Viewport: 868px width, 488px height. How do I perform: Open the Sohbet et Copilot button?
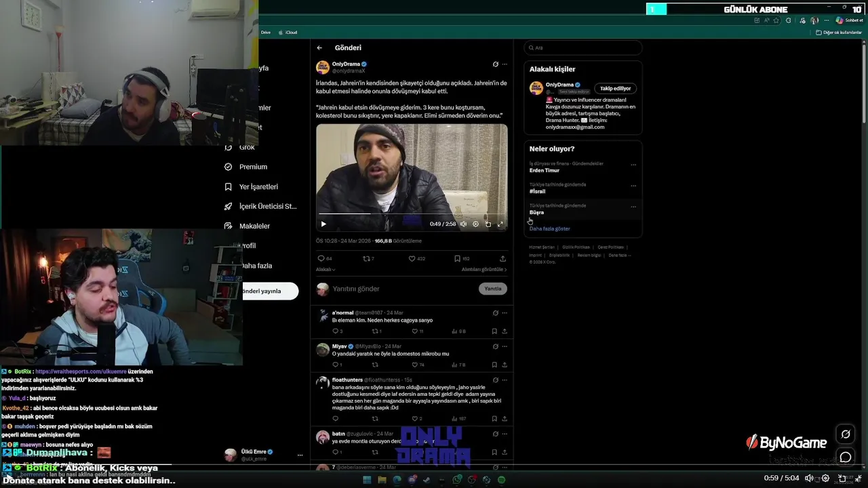point(849,20)
